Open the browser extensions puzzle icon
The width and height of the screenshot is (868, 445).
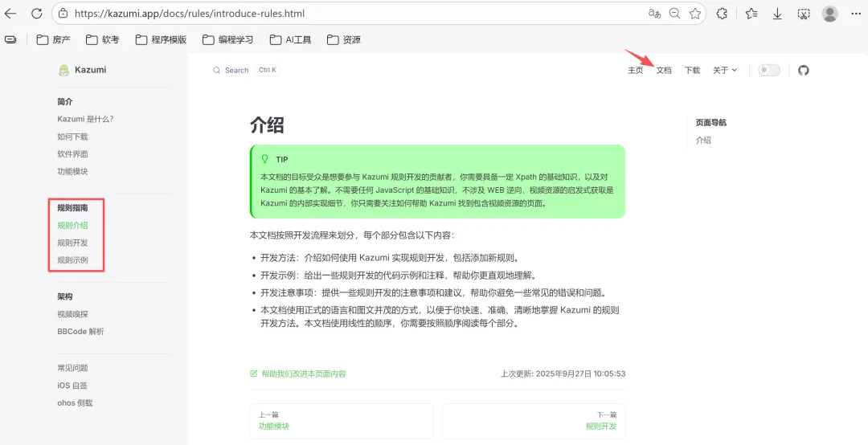[x=722, y=14]
